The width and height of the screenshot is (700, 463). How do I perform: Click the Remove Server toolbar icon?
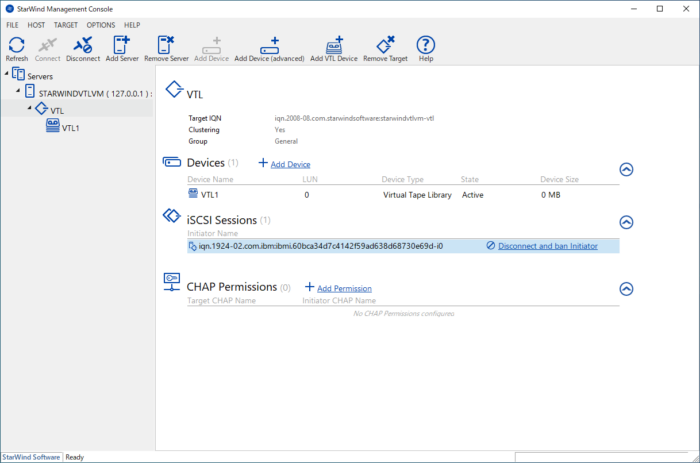pyautogui.click(x=166, y=45)
